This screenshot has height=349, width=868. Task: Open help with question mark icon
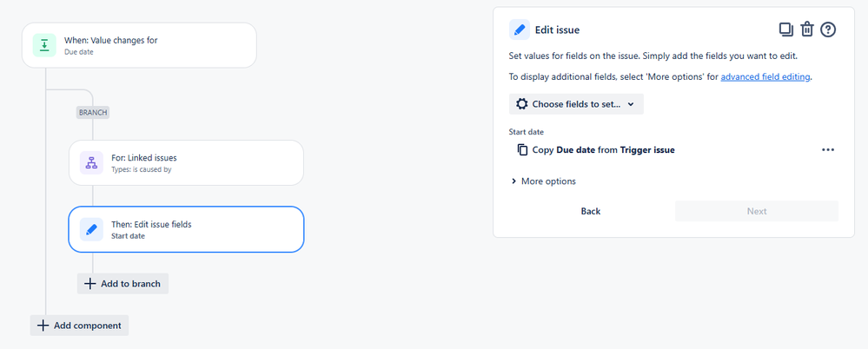(827, 30)
